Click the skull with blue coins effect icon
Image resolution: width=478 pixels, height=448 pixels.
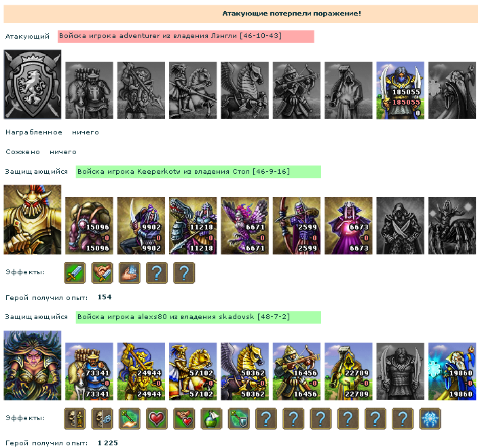102,419
